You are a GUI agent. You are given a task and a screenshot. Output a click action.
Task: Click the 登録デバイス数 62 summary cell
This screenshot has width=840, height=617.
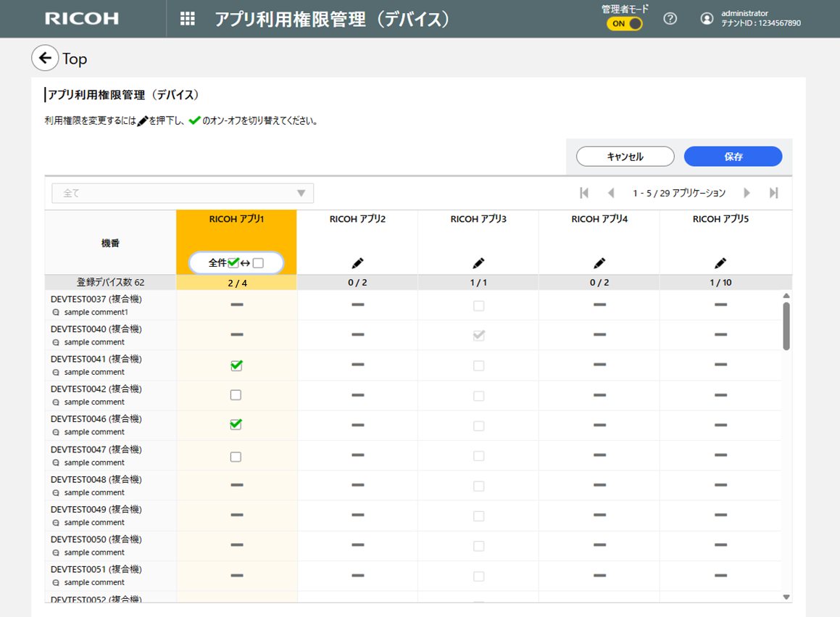(110, 283)
